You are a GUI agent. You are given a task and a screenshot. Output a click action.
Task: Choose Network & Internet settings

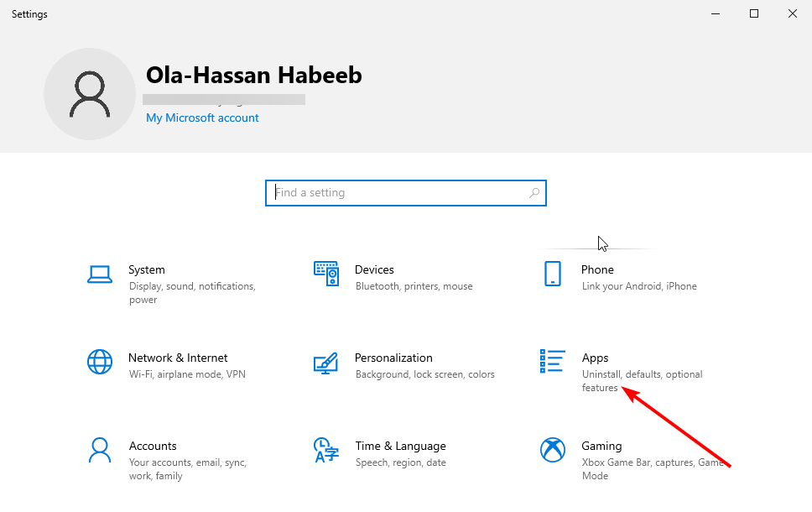click(x=178, y=358)
